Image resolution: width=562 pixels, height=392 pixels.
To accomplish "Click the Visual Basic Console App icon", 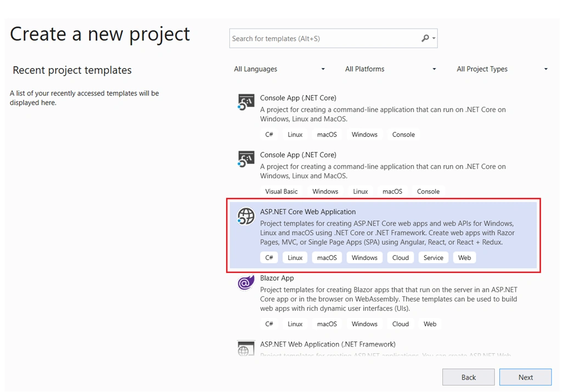I will click(246, 159).
